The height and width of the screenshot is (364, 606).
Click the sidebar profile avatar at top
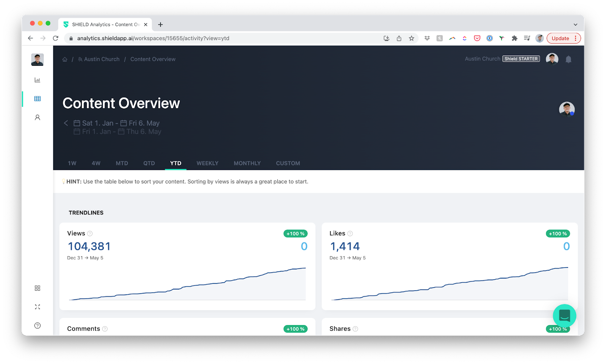(37, 60)
